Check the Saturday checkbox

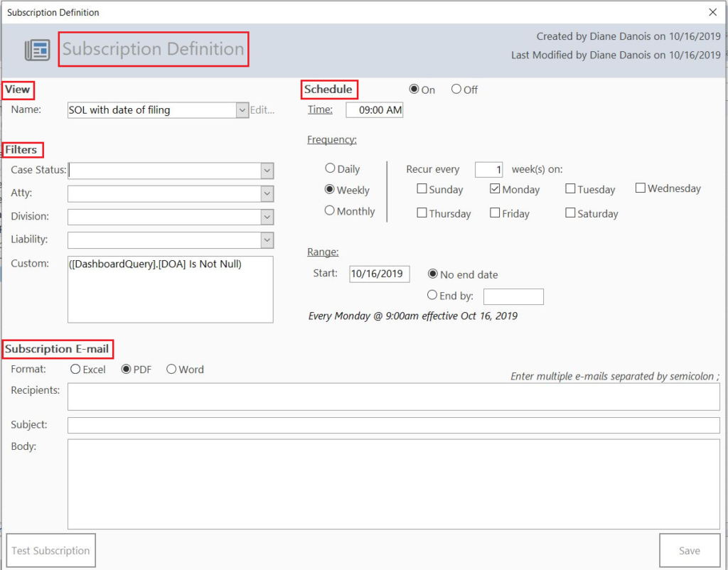[x=570, y=213]
